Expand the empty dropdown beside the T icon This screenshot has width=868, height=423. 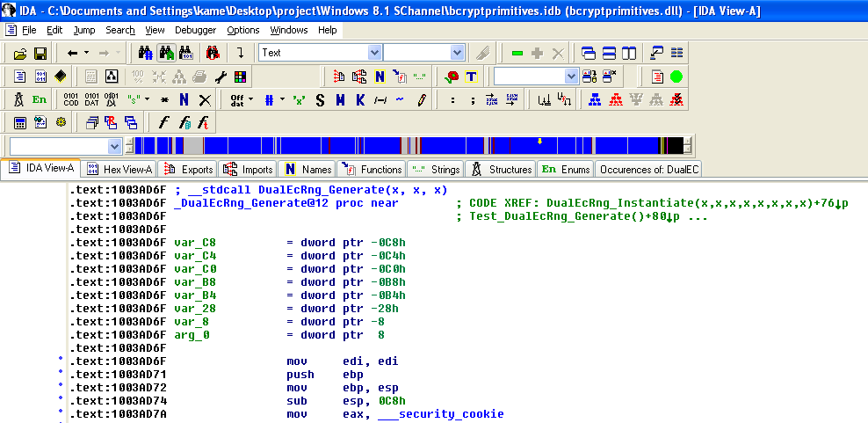click(571, 77)
